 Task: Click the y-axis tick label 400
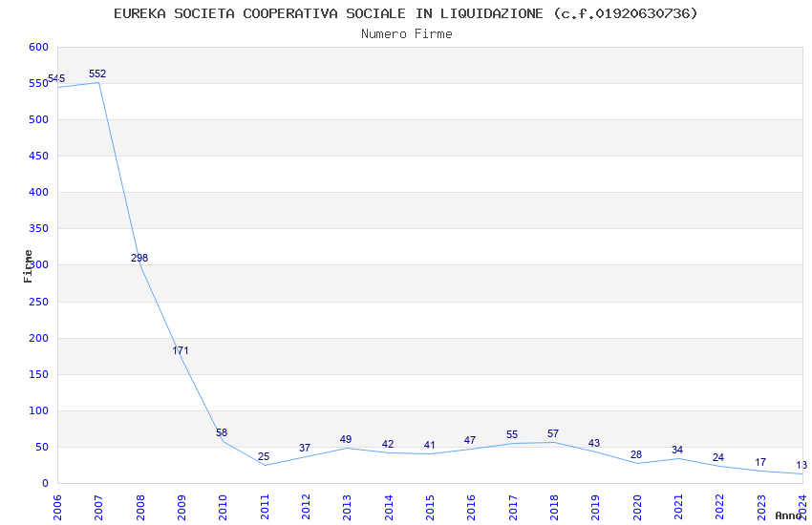point(39,192)
